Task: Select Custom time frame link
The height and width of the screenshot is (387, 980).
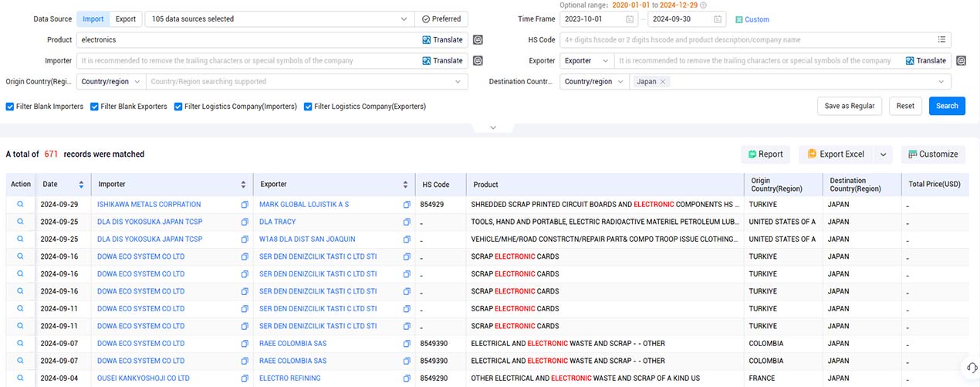Action: pos(752,19)
